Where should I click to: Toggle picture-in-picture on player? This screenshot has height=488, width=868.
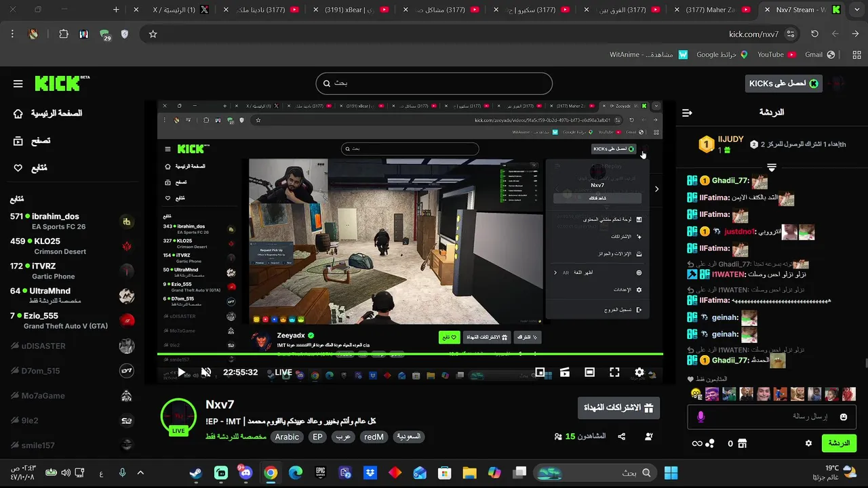tap(540, 372)
